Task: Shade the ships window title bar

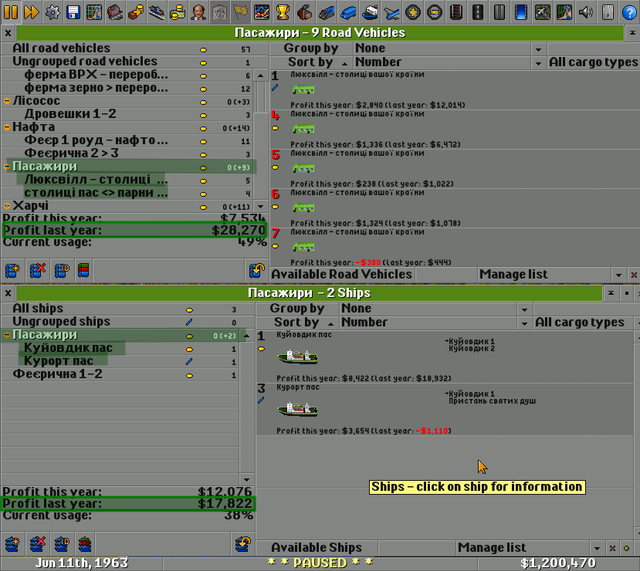Action: [x=611, y=293]
